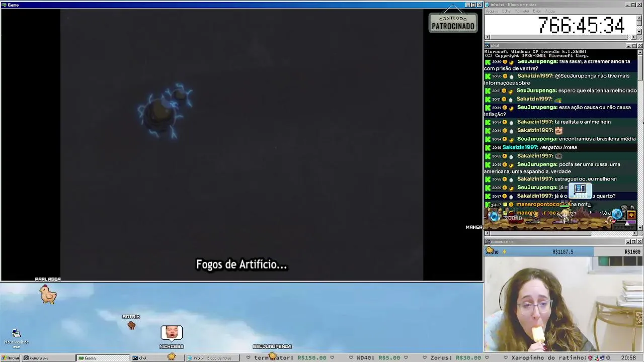Click Zorus R$30.00 donation ticker entry
Image resolution: width=644 pixels, height=362 pixels.
(456, 358)
